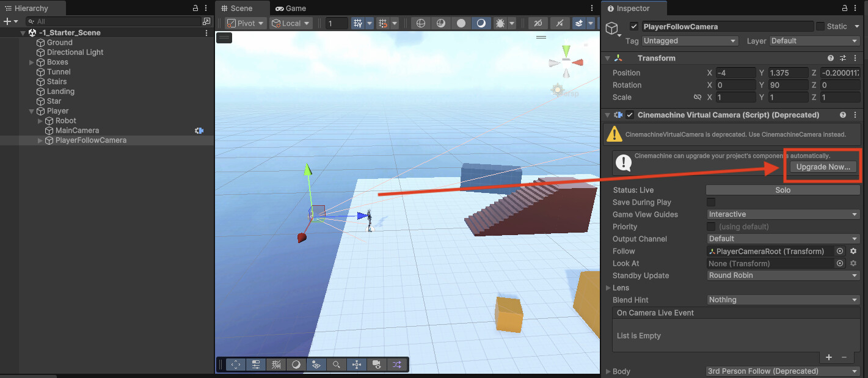The height and width of the screenshot is (378, 868).
Task: Click the Position X input field
Action: tap(736, 73)
